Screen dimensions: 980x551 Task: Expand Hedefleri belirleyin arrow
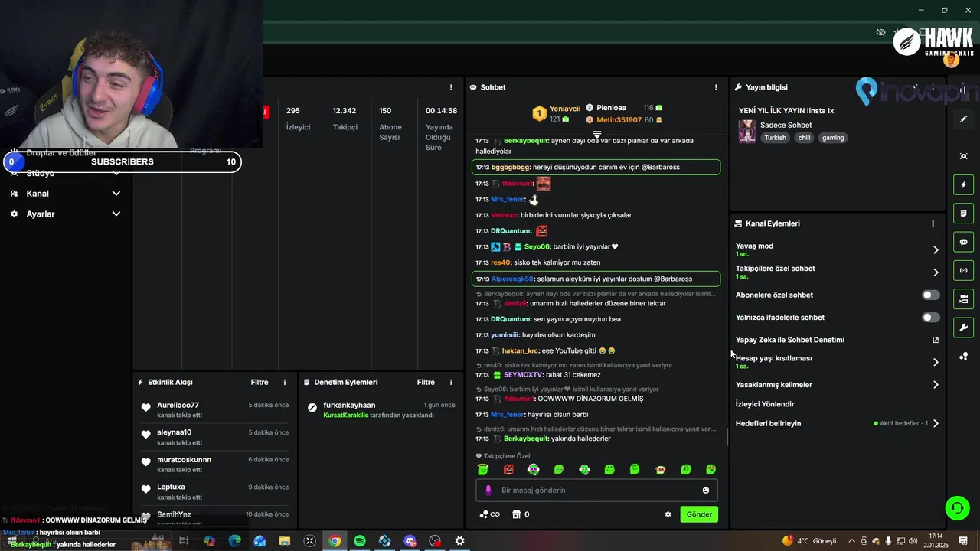pyautogui.click(x=936, y=423)
